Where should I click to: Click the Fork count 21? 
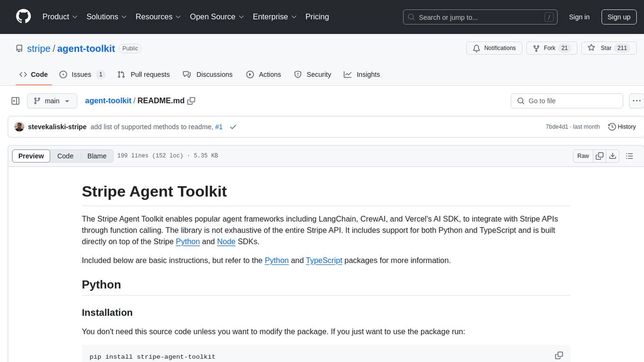pos(564,48)
